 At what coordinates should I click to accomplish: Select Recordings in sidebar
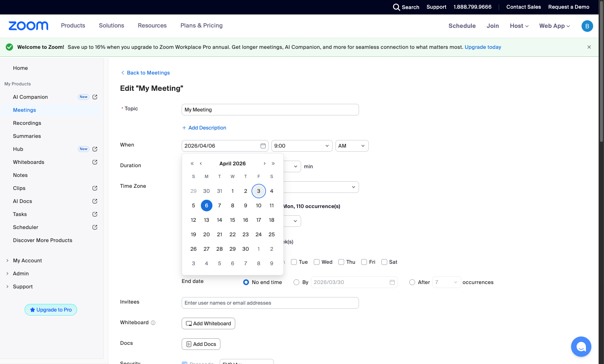27,123
